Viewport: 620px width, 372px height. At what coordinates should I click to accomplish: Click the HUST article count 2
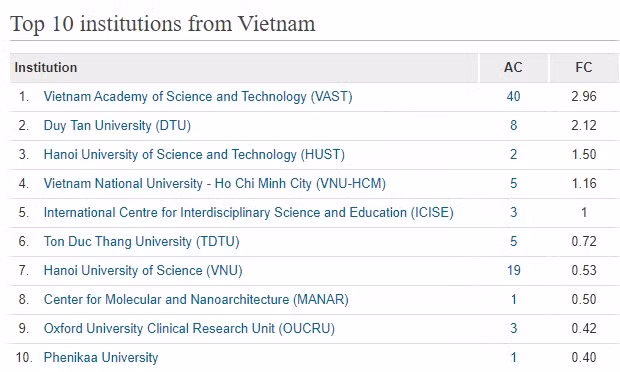(x=513, y=154)
